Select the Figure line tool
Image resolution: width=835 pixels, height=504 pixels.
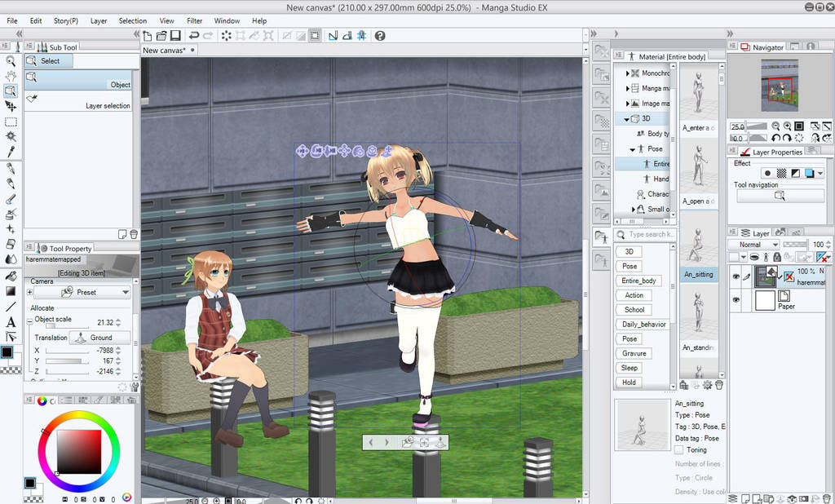tap(10, 307)
